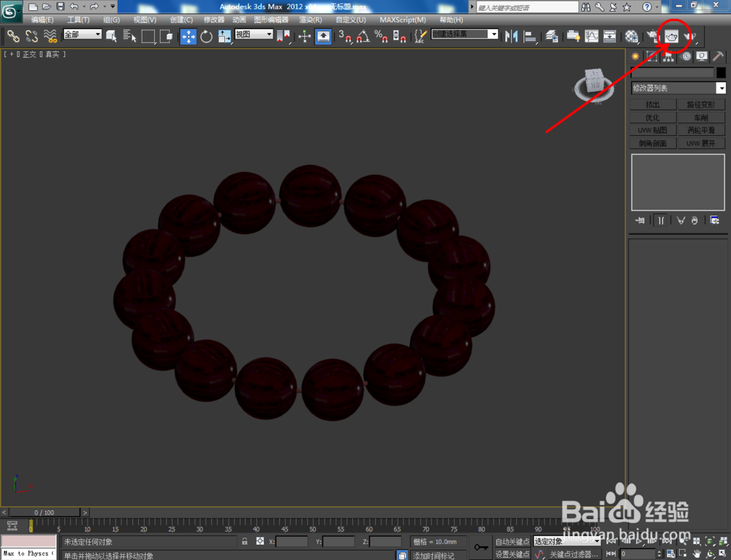Select the Select and Move tool
Image resolution: width=731 pixels, height=560 pixels.
click(188, 35)
